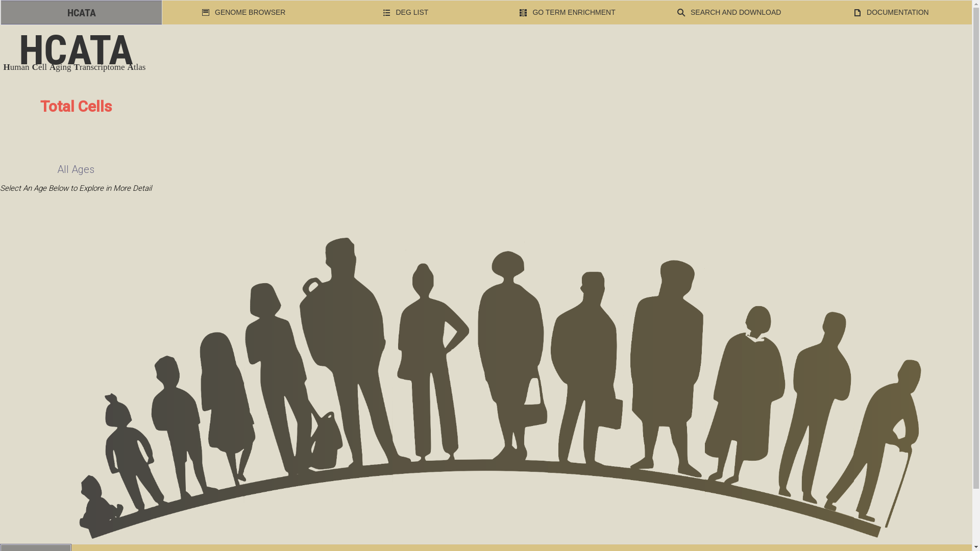The height and width of the screenshot is (551, 980).
Task: Click the vertical page scrollbar
Action: coord(976,275)
